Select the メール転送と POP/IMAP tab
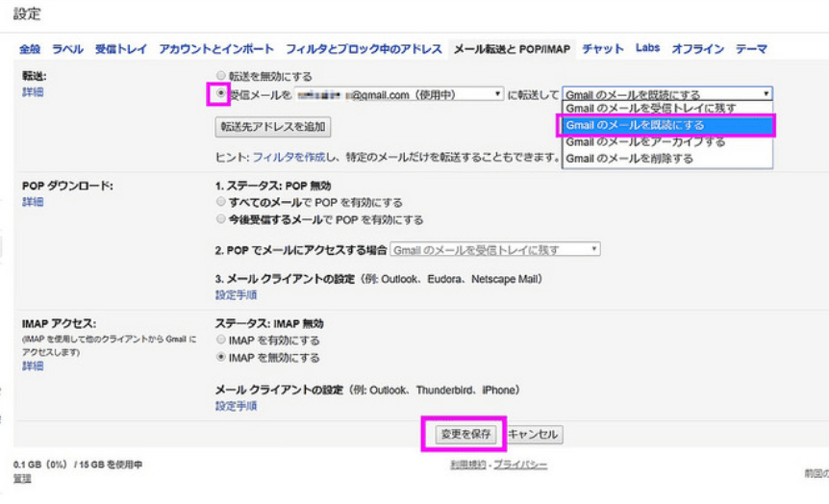The height and width of the screenshot is (504, 829). pyautogui.click(x=513, y=49)
